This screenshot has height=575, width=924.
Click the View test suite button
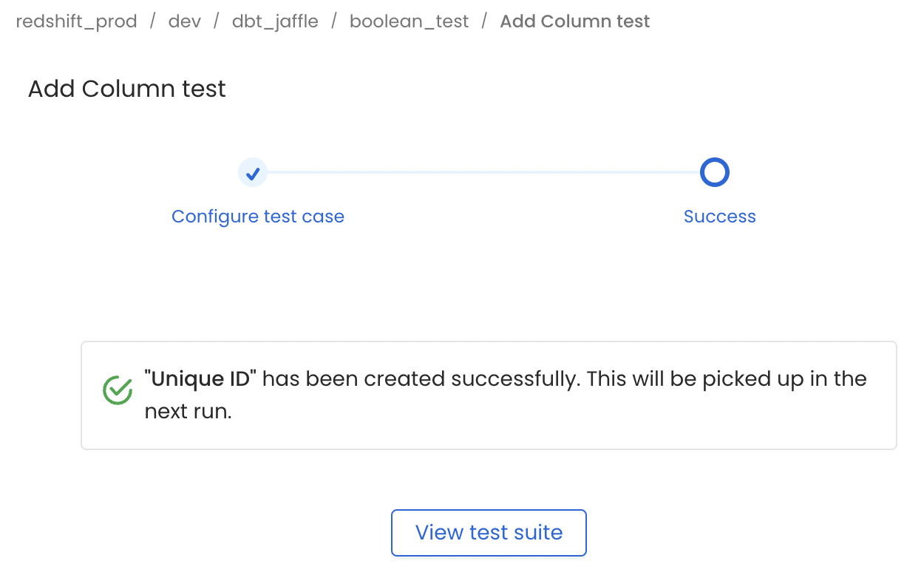point(488,532)
